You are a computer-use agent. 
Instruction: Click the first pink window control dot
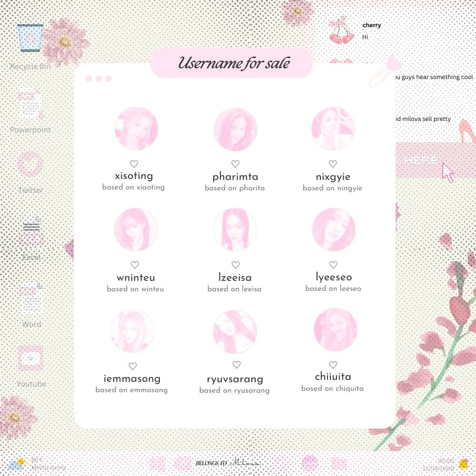(89, 79)
